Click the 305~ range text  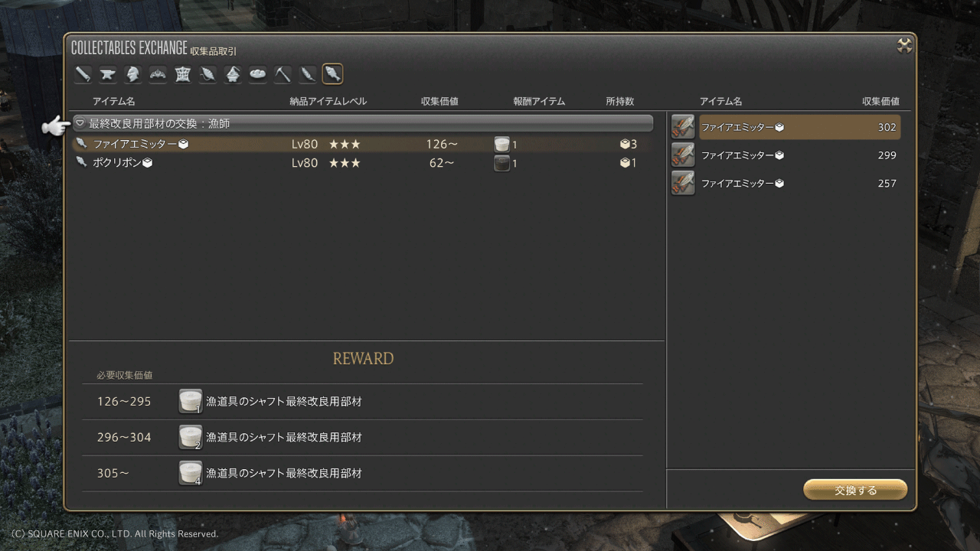[113, 473]
